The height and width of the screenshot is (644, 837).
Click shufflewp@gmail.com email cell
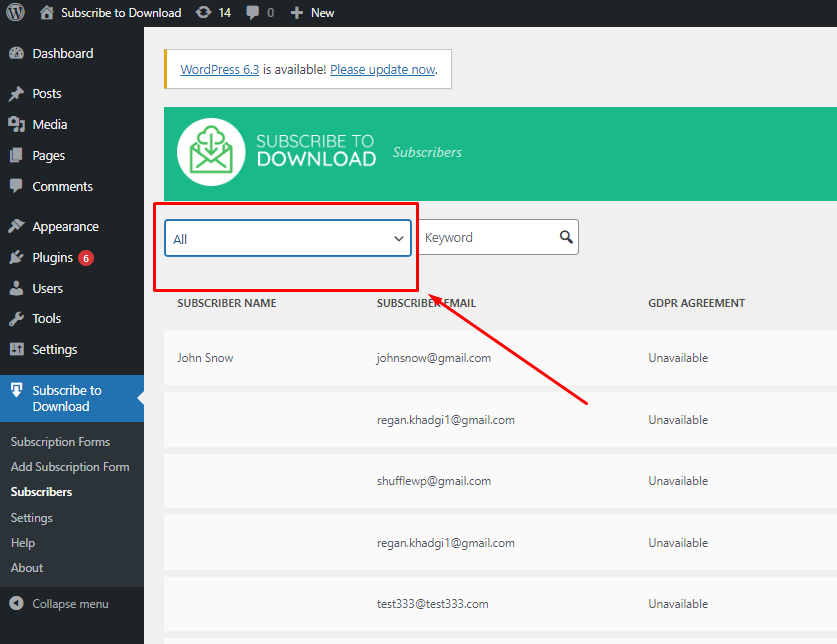[433, 481]
